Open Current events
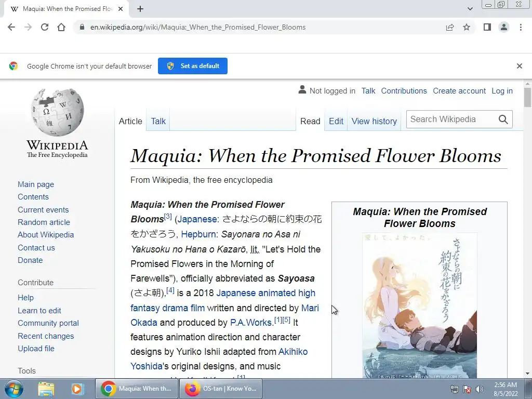Image resolution: width=532 pixels, height=399 pixels. (x=43, y=210)
